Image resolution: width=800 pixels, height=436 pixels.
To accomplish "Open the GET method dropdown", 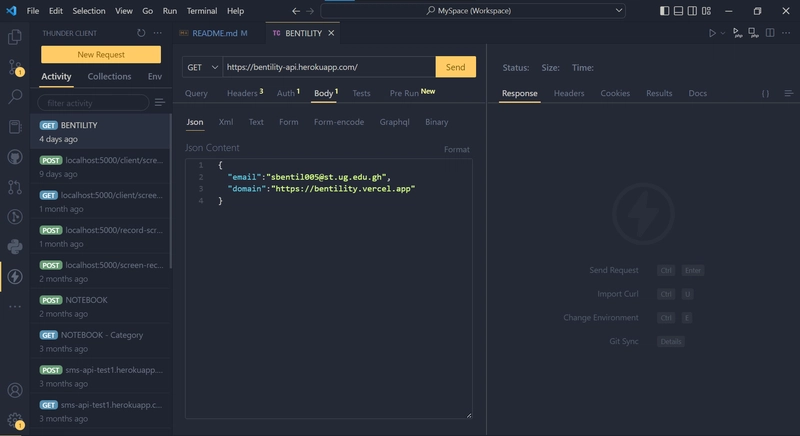I will (202, 67).
